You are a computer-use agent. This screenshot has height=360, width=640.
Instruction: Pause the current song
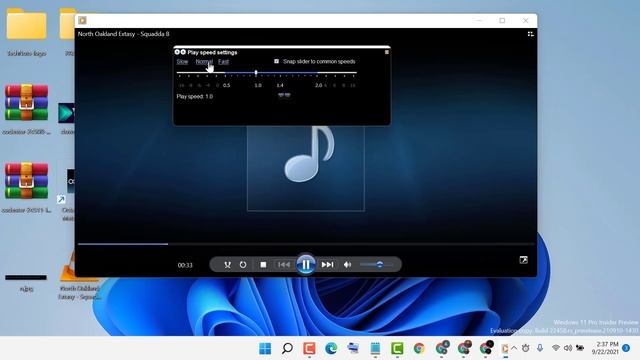click(306, 265)
